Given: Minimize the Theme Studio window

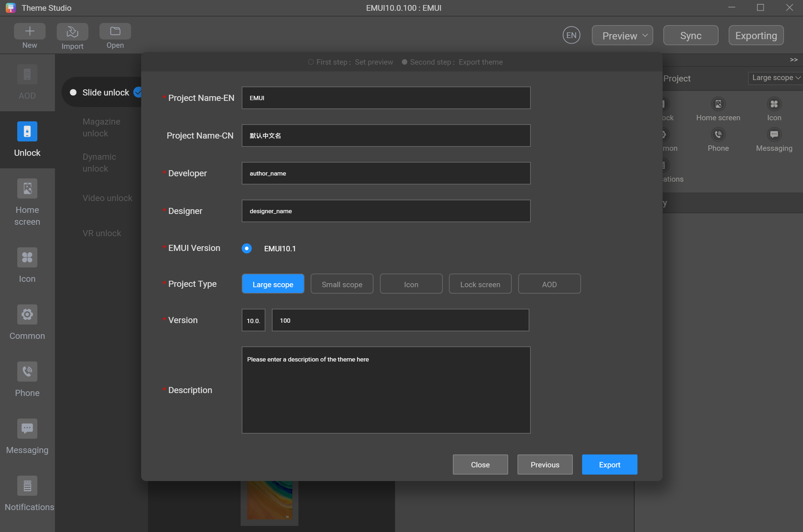Looking at the screenshot, I should [732, 8].
